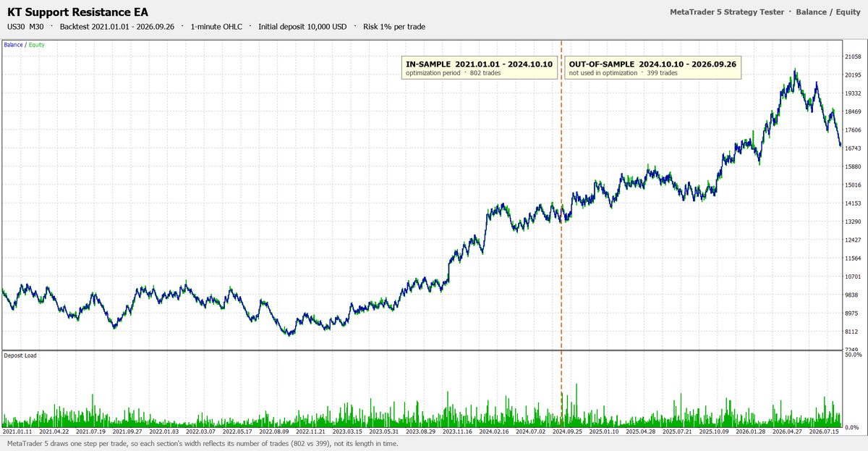Click the 11564 value on the price axis
868x451 pixels.
pos(852,258)
